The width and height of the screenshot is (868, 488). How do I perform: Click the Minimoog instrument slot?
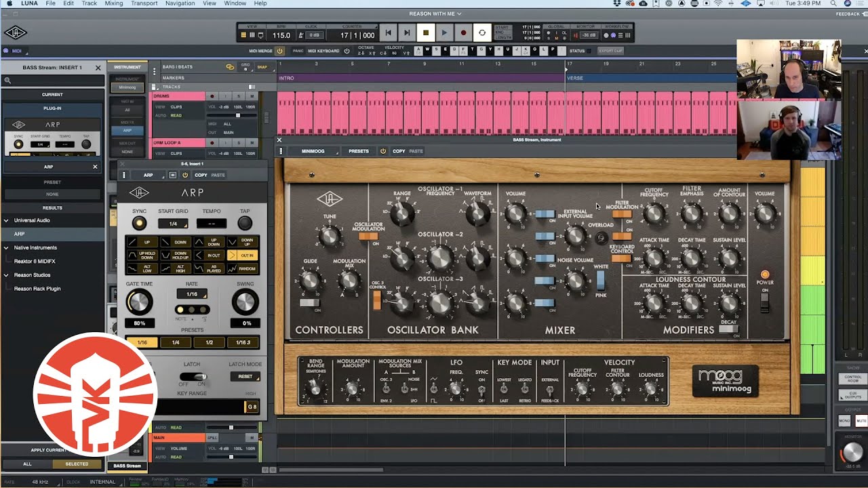pos(127,87)
